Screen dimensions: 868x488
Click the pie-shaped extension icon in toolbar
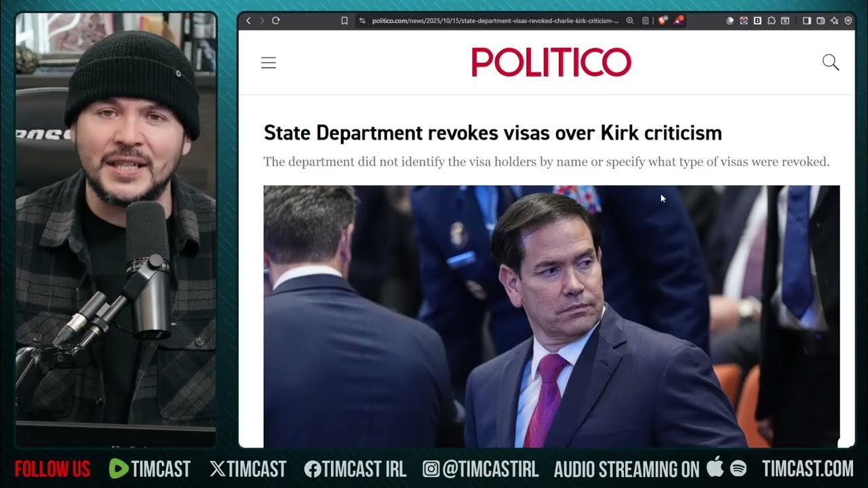(x=730, y=21)
